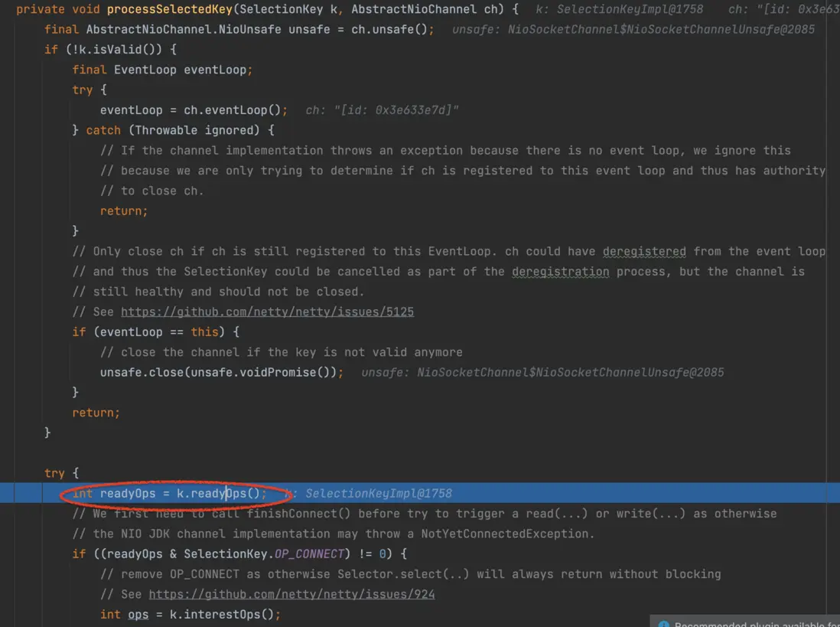Open the netty issues/5125 GitHub link
Image resolution: width=840 pixels, height=627 pixels.
tap(267, 312)
